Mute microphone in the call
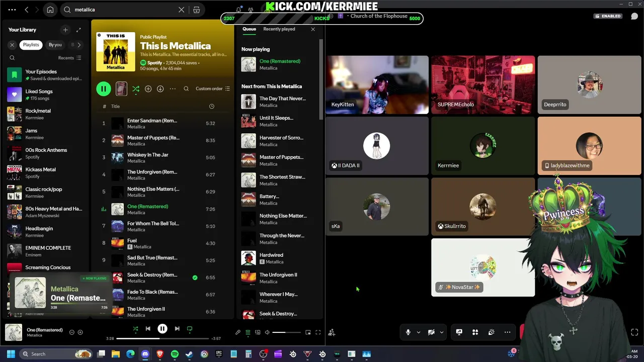Screen dimensions: 644x362 (x=408, y=332)
